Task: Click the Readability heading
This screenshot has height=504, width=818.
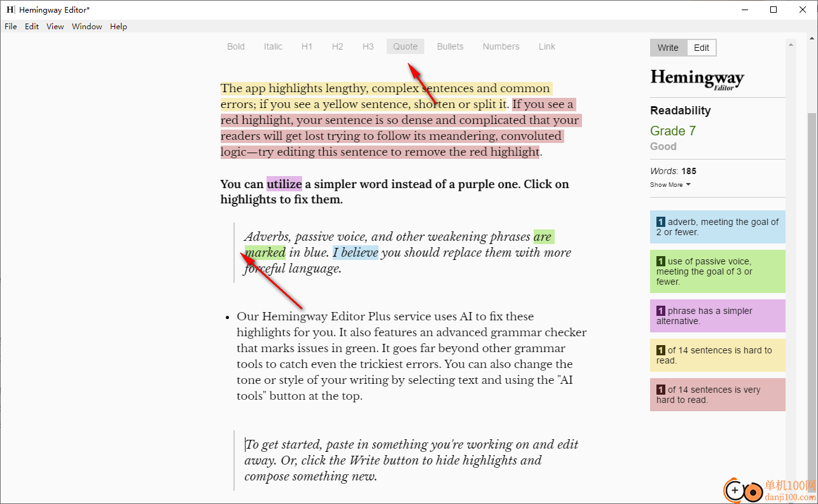Action: click(x=681, y=111)
